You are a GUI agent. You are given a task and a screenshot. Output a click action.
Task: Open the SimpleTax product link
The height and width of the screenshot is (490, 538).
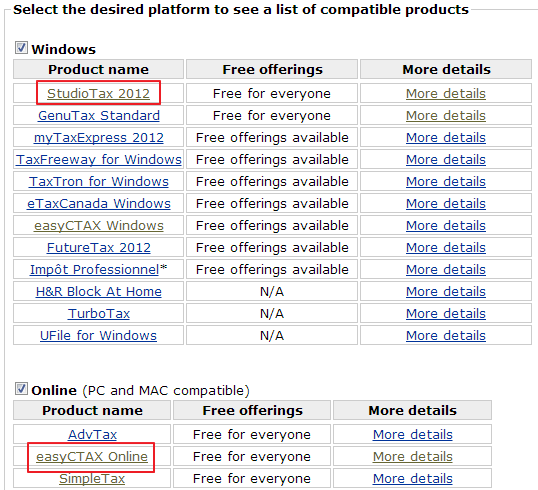point(92,478)
